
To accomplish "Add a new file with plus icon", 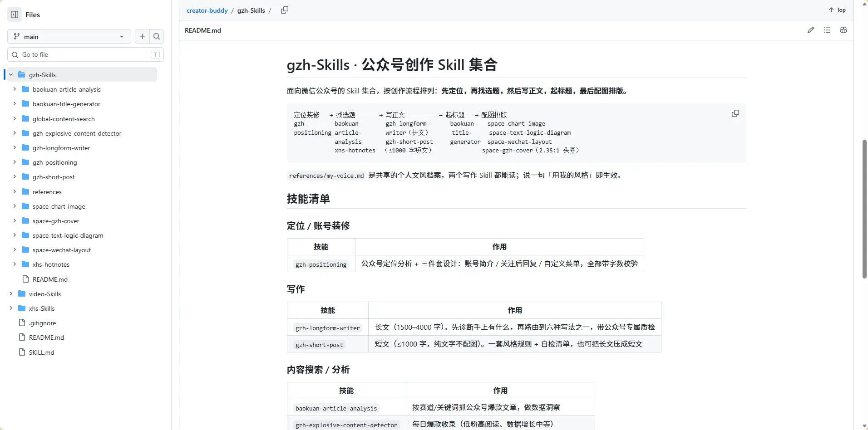I will pyautogui.click(x=142, y=36).
